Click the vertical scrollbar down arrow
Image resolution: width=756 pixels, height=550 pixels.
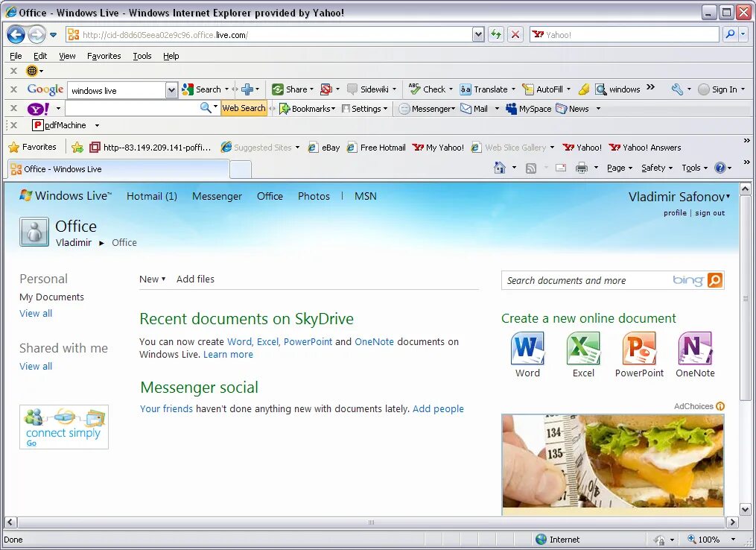(x=746, y=509)
